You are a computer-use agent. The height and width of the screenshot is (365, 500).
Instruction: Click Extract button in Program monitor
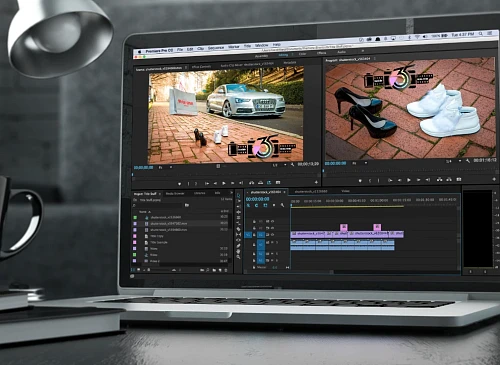[x=449, y=180]
